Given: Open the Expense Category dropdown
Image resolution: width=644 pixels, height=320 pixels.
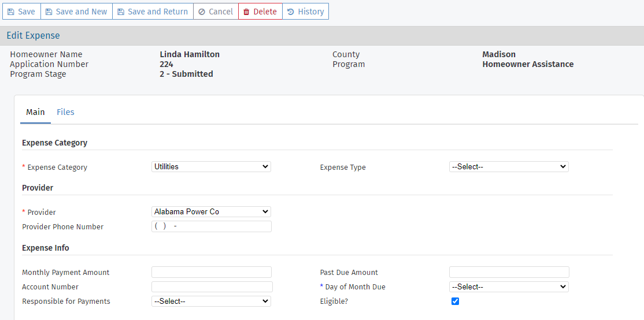Looking at the screenshot, I should (x=211, y=166).
